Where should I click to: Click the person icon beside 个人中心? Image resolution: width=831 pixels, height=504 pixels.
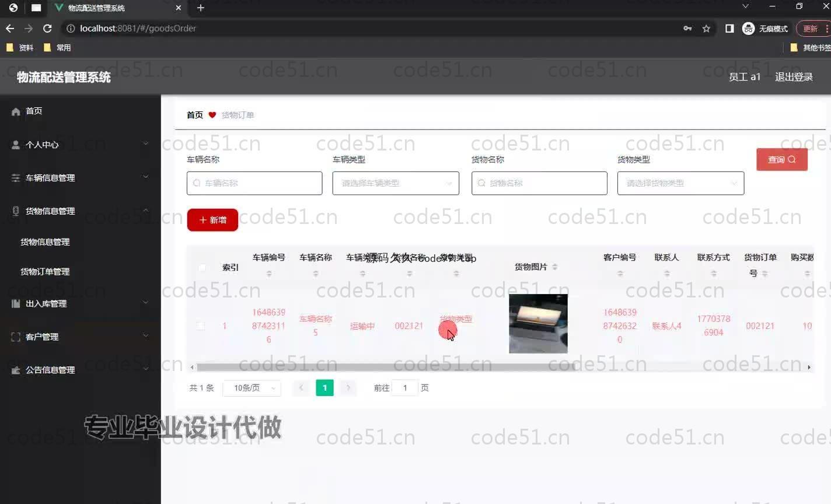tap(16, 145)
